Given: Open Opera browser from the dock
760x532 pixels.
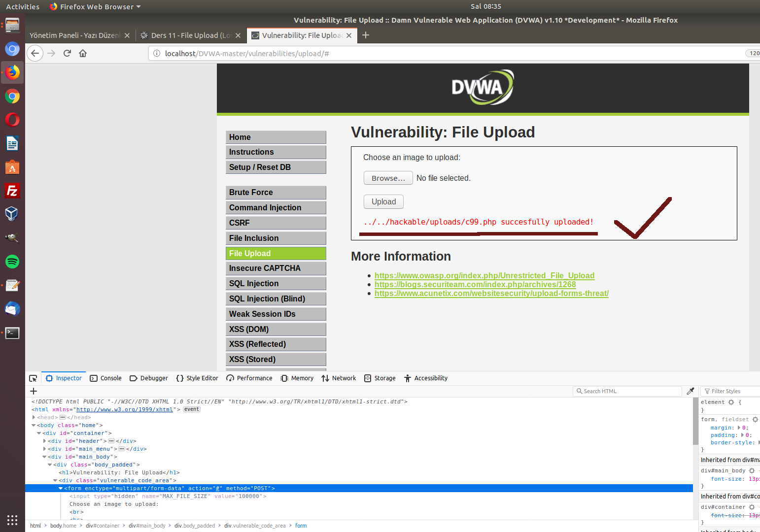Looking at the screenshot, I should (x=12, y=120).
